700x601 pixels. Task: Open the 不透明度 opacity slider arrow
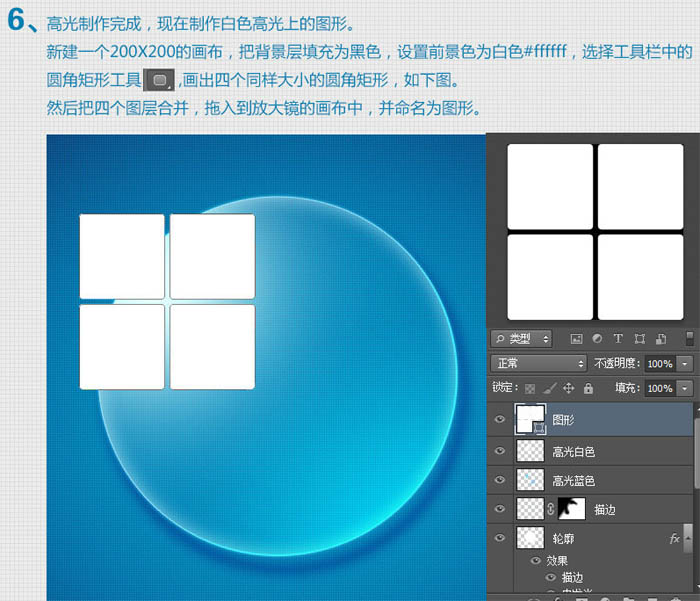tap(685, 364)
